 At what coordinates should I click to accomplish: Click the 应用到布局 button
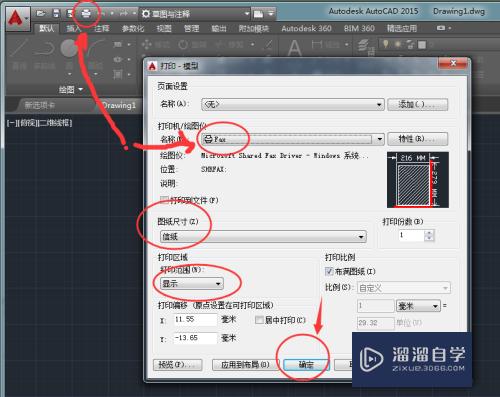(x=245, y=365)
